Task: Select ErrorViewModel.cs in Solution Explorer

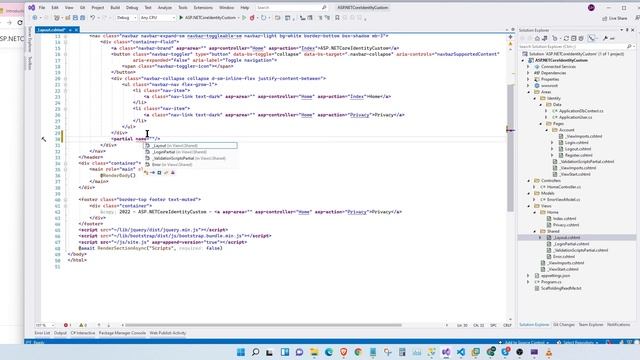Action: 563,200
